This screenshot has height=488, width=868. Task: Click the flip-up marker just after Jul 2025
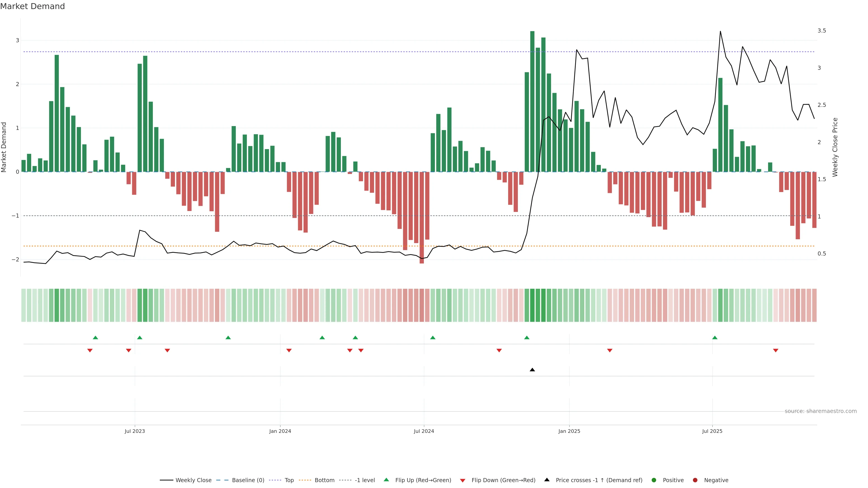[x=715, y=338]
